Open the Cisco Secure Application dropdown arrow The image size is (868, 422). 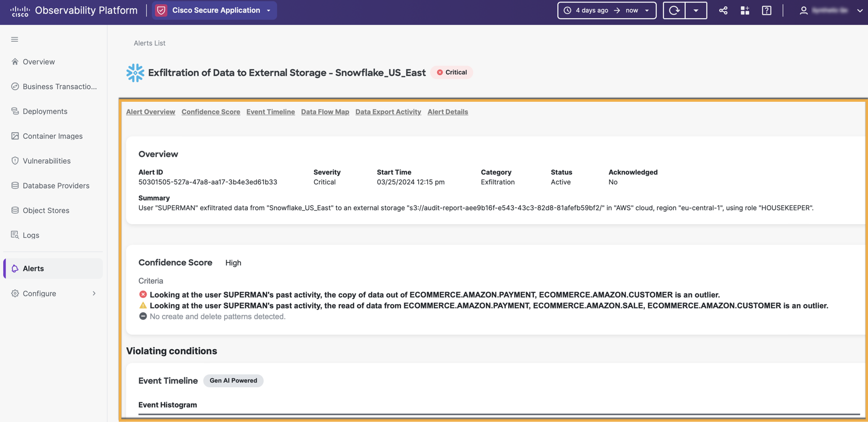(x=269, y=11)
